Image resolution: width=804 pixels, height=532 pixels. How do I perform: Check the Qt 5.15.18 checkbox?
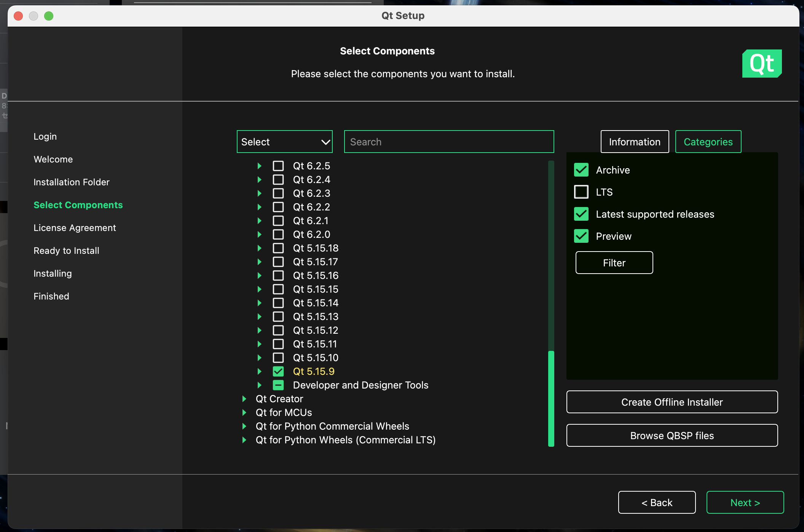pos(279,248)
